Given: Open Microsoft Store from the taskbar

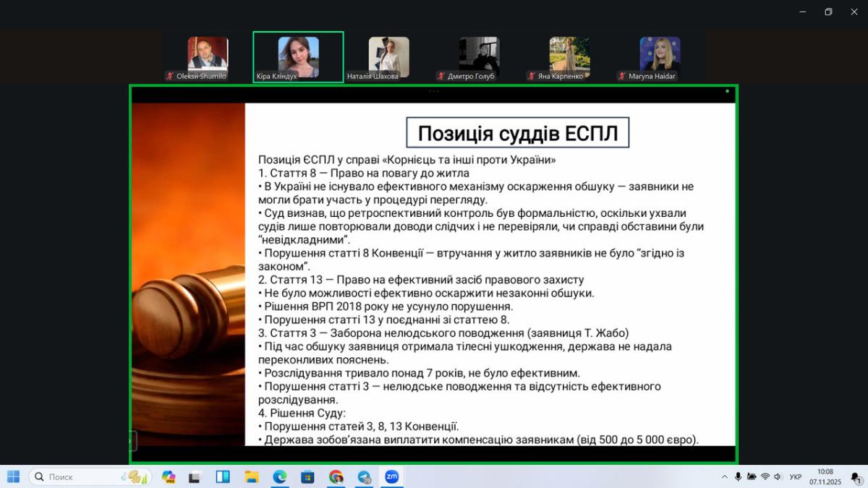Looking at the screenshot, I should [307, 476].
